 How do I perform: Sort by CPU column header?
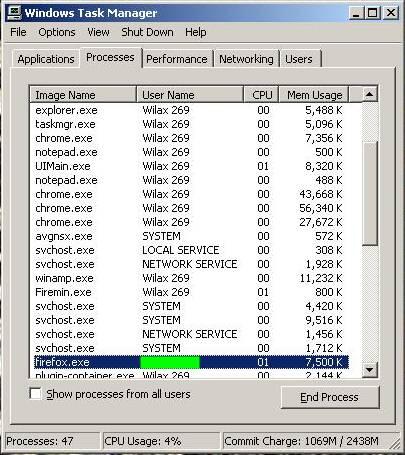(x=261, y=95)
